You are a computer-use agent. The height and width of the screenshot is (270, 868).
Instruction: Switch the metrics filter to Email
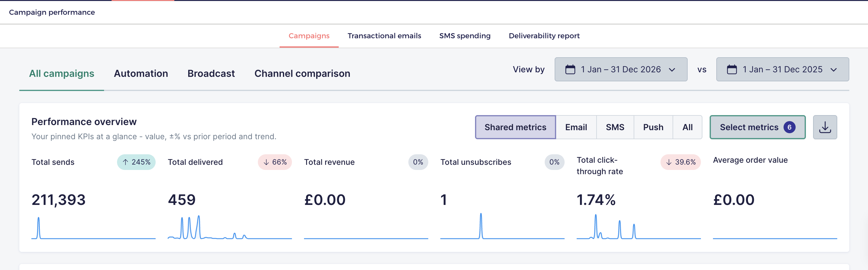[x=576, y=127]
